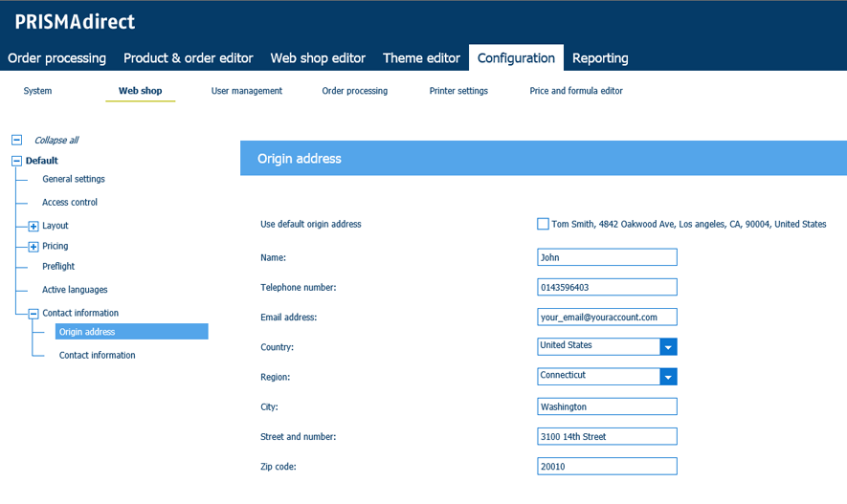Open Preflight in the tree

pos(58,266)
